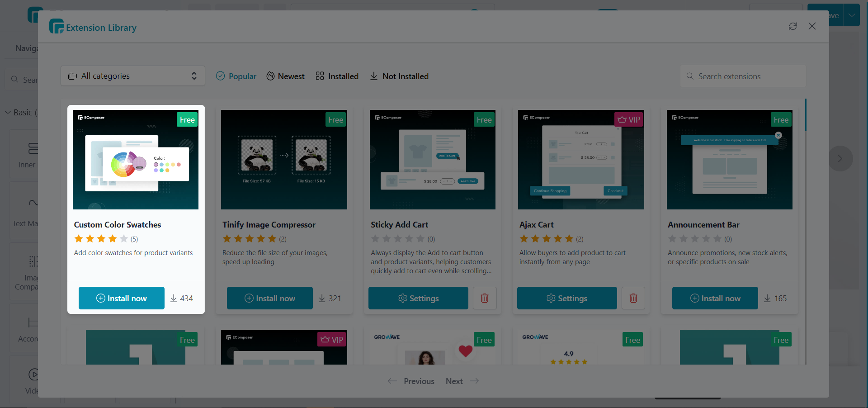Open Ajax Cart preview image
868x408 pixels.
581,160
